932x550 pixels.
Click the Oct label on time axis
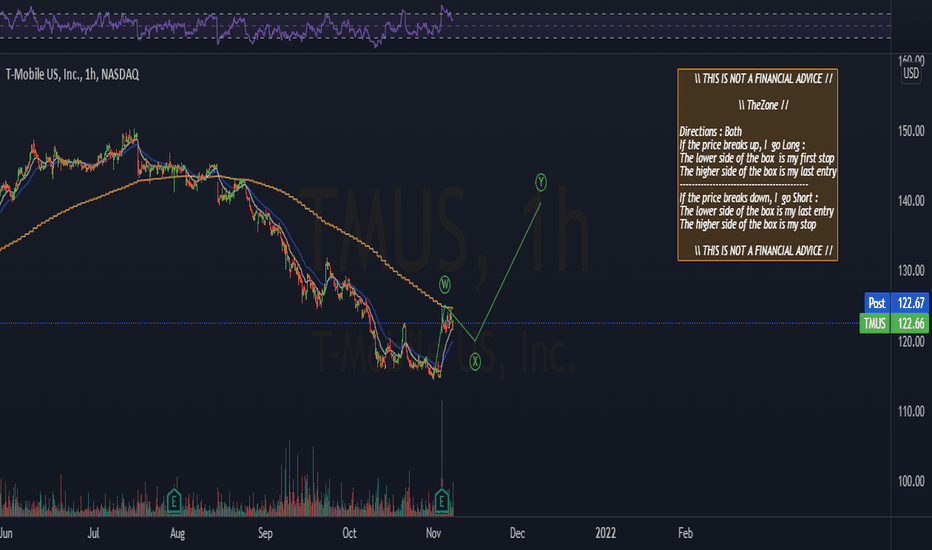(x=350, y=533)
